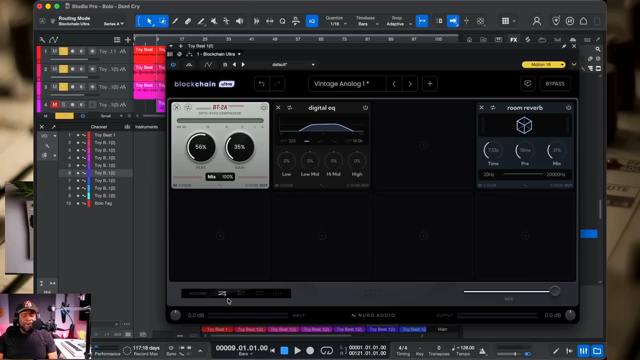The height and width of the screenshot is (360, 640).
Task: Open the feedback chat icon in Blockchain
Action: click(x=527, y=84)
